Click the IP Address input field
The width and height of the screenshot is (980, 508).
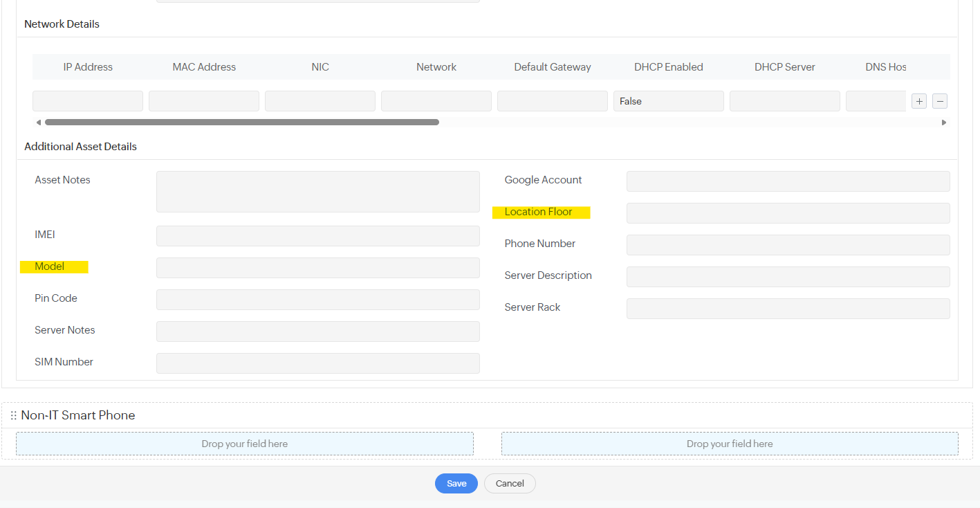tap(88, 101)
